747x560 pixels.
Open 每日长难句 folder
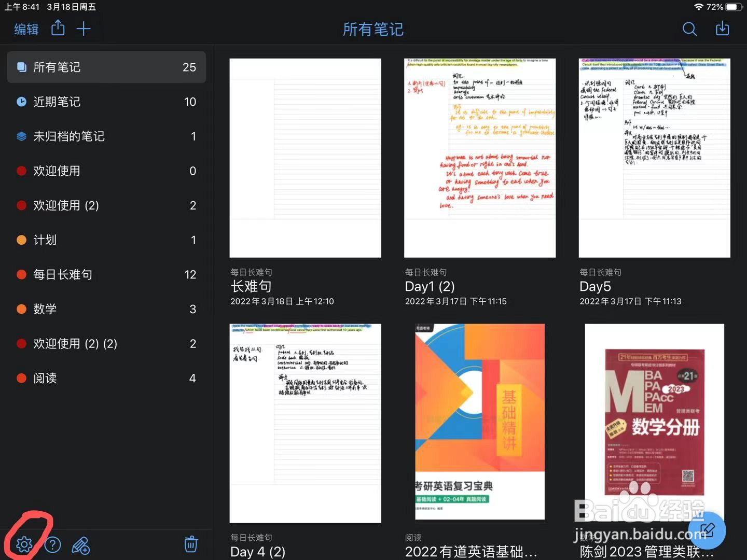click(106, 274)
